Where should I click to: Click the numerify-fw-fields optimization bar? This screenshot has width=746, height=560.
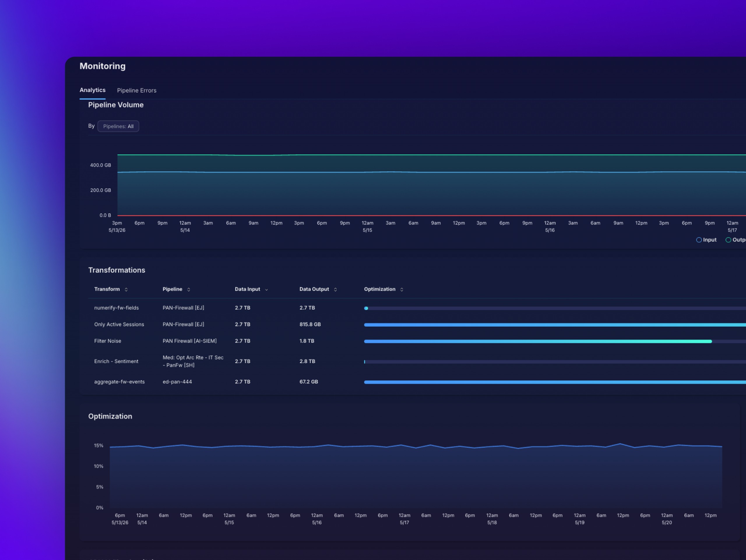coord(555,309)
